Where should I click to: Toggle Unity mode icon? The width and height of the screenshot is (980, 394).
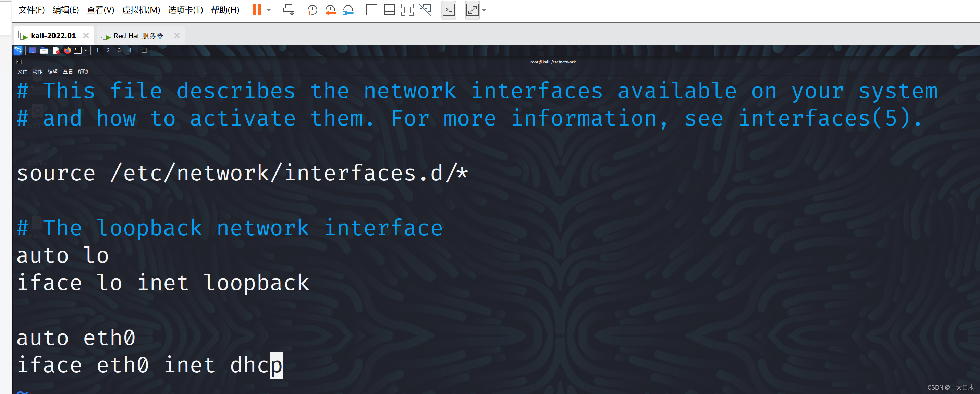tap(425, 10)
